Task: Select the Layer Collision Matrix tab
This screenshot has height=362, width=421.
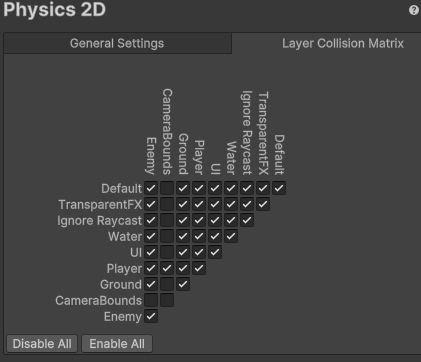Action: pos(343,43)
